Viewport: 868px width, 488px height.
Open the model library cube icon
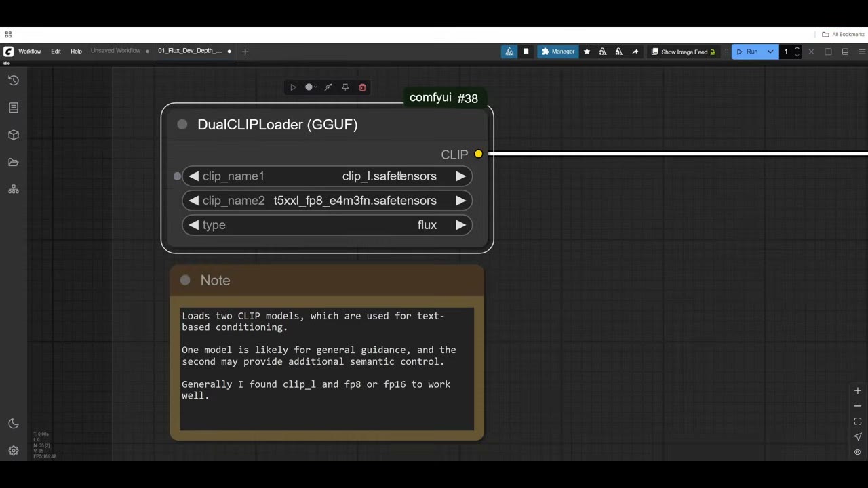[14, 135]
